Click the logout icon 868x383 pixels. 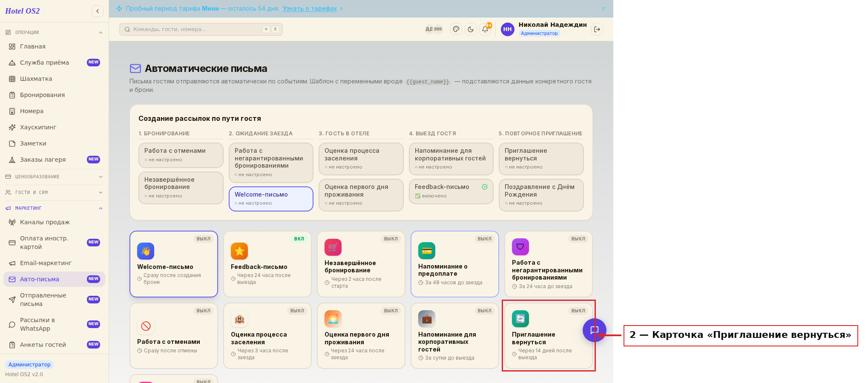(x=597, y=29)
